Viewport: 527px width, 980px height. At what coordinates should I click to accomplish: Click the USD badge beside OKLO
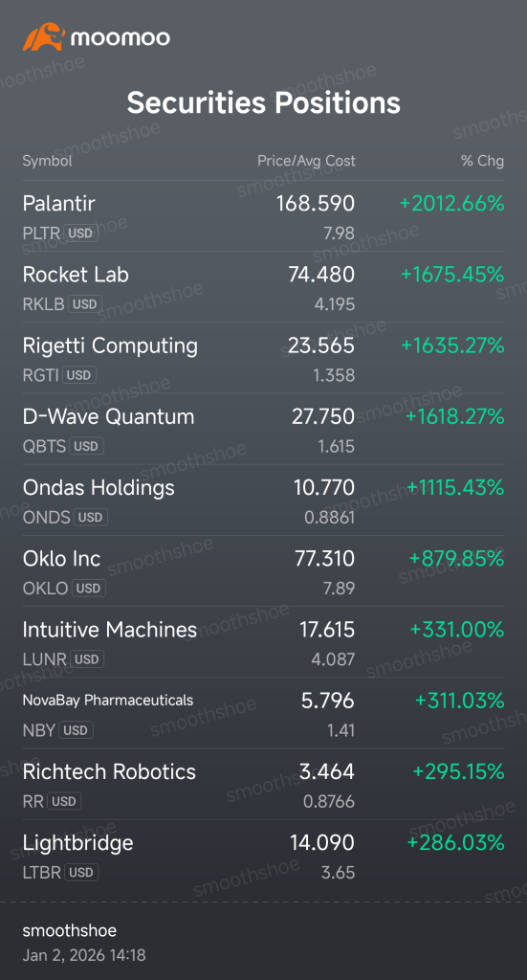point(88,589)
